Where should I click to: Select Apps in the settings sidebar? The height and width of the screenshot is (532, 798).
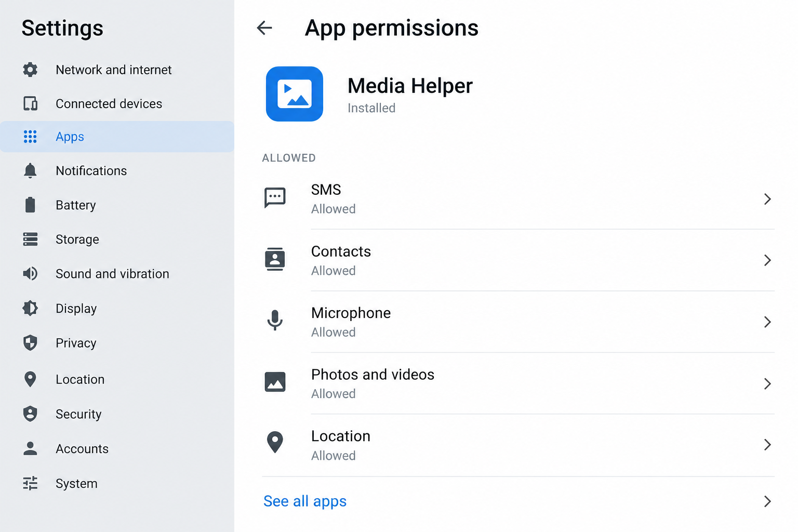[117, 137]
